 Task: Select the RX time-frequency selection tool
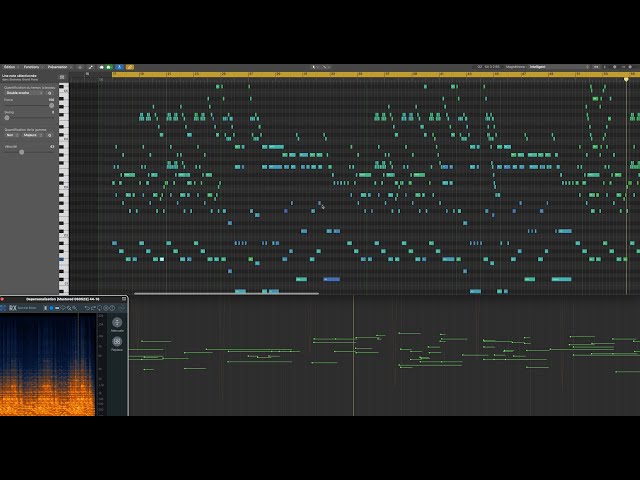(x=51, y=308)
